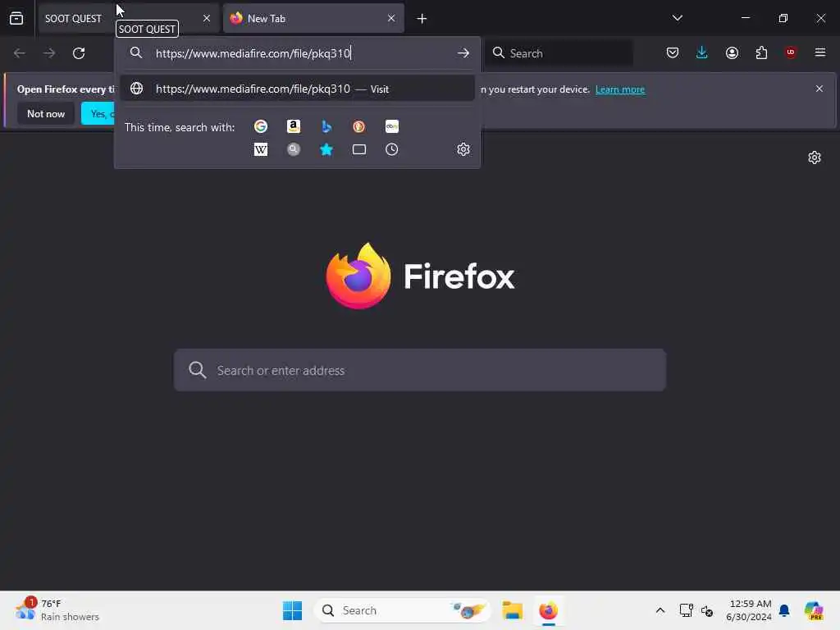840x630 pixels.
Task: Click the toolbar Search box
Action: 559,53
